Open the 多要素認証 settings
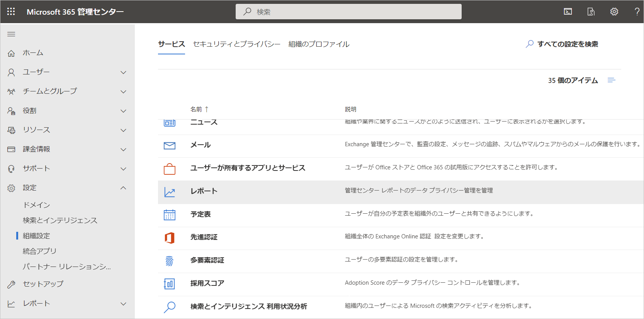This screenshot has width=644, height=319. click(x=207, y=260)
